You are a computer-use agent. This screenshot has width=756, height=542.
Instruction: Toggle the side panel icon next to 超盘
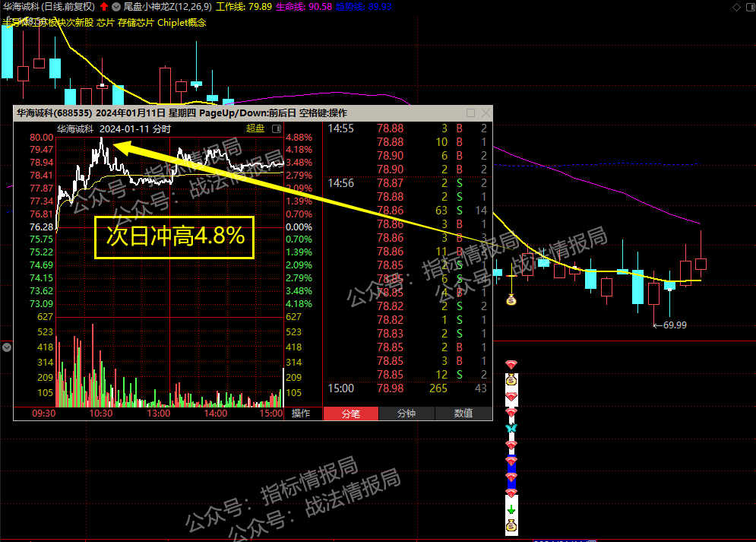(x=277, y=128)
